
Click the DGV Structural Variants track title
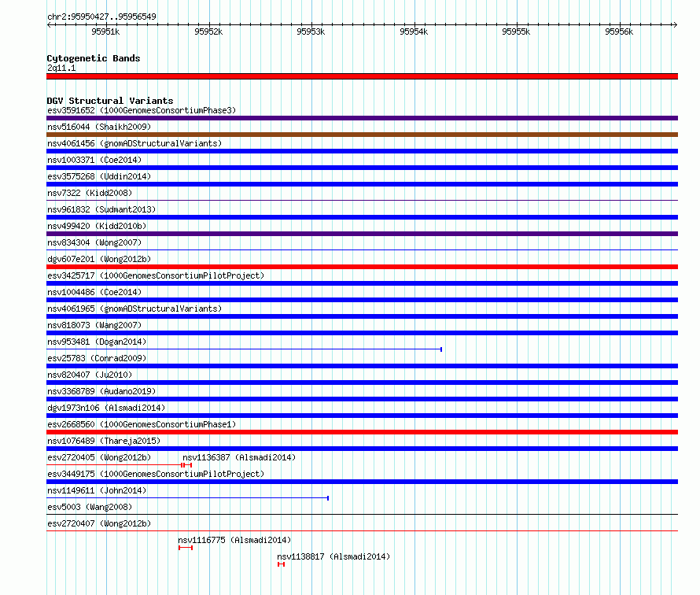click(110, 101)
